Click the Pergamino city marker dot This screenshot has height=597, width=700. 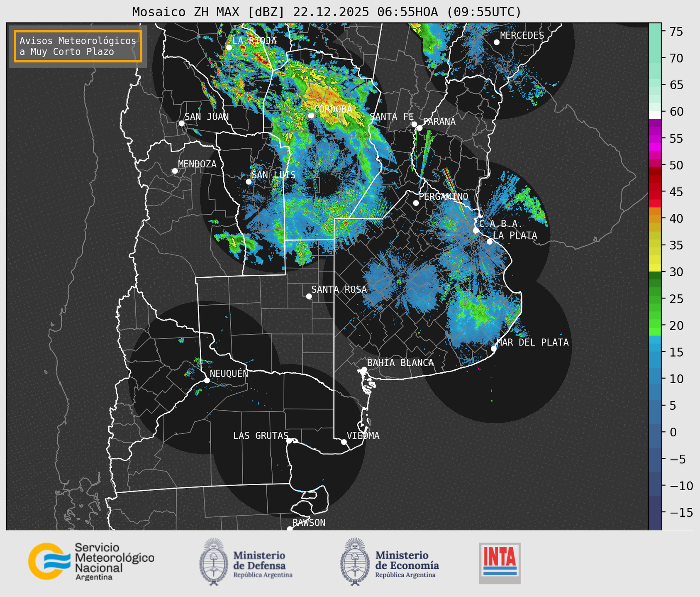point(416,203)
